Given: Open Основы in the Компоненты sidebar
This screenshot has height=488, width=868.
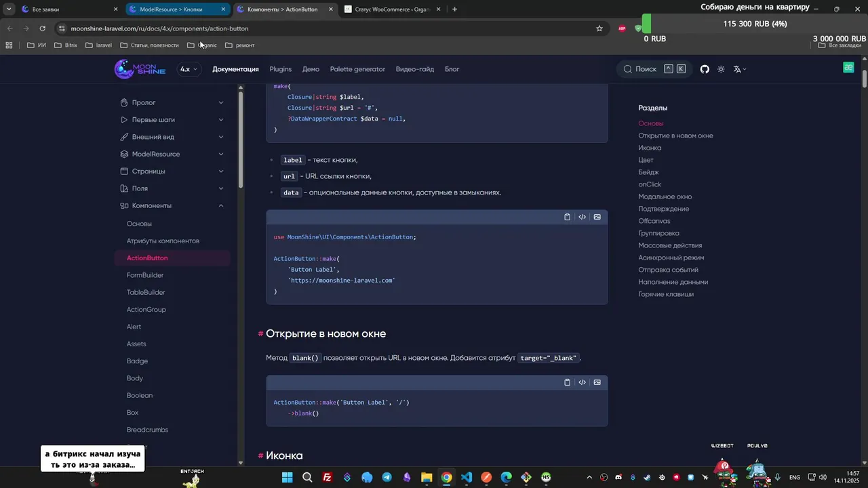Looking at the screenshot, I should tap(139, 224).
